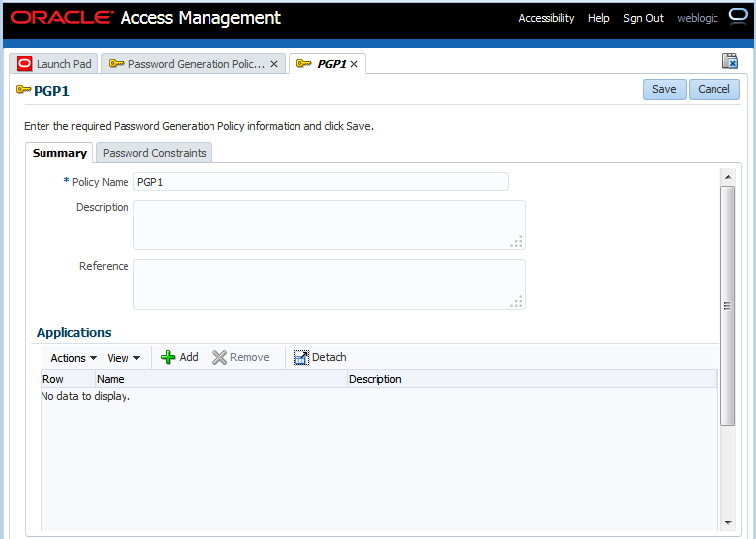The width and height of the screenshot is (756, 539).
Task: Click the Remove X icon
Action: pos(219,358)
